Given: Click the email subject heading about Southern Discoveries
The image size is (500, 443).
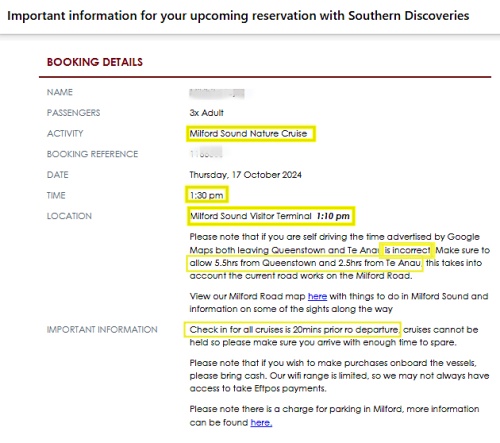Looking at the screenshot, I should coord(238,16).
